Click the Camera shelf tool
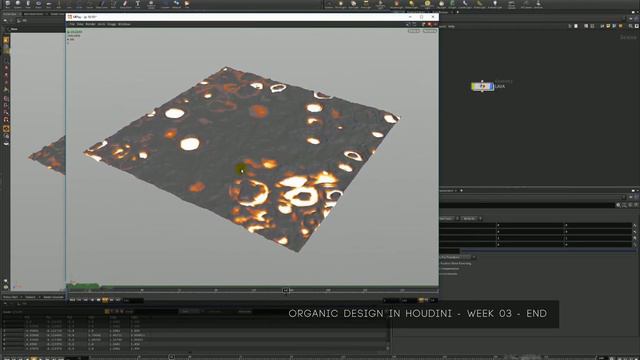Image resolution: width=640 pixels, height=360 pixels. pos(329,4)
